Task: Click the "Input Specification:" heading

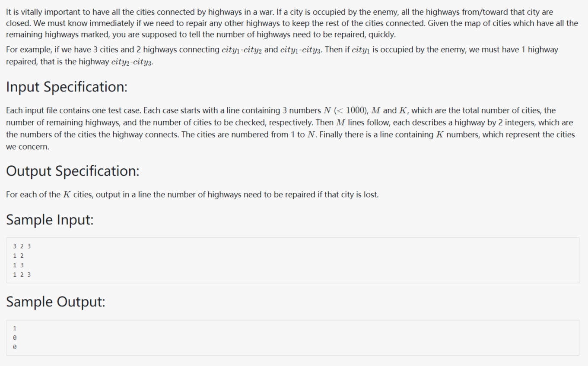Action: (67, 87)
